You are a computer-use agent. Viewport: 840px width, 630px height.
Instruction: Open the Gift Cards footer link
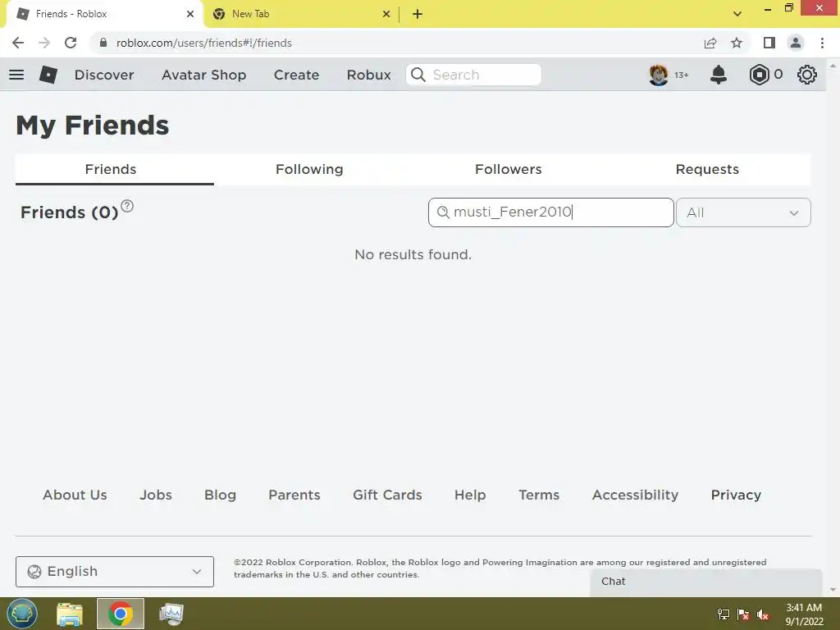click(x=387, y=495)
